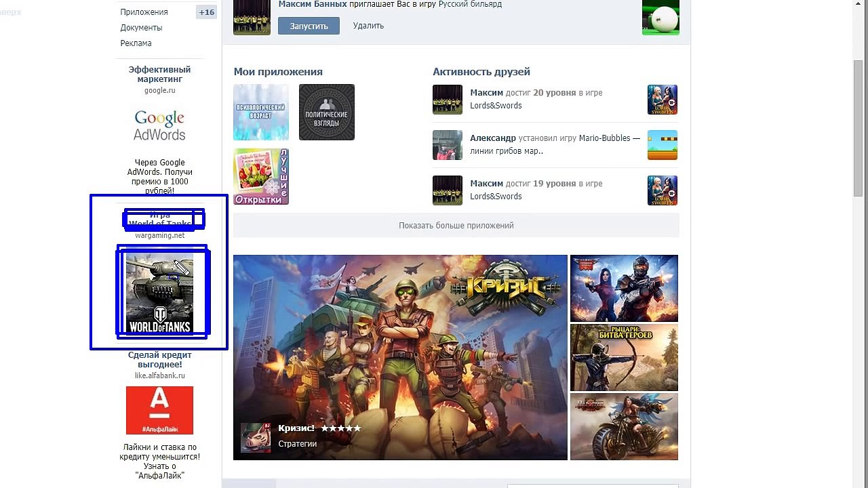868x488 pixels.
Task: Click the Активность друзей heading
Action: [x=481, y=72]
